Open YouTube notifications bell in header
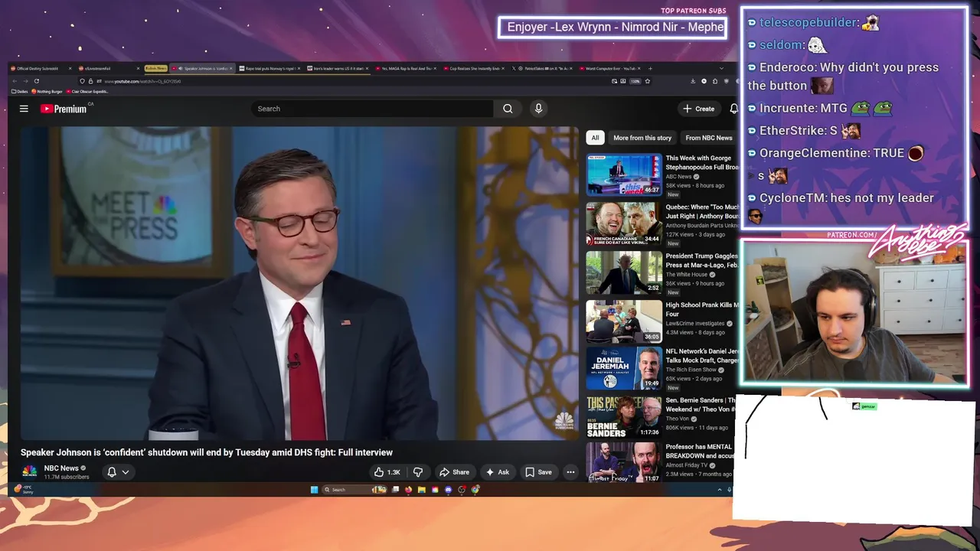The height and width of the screenshot is (551, 980). [733, 109]
